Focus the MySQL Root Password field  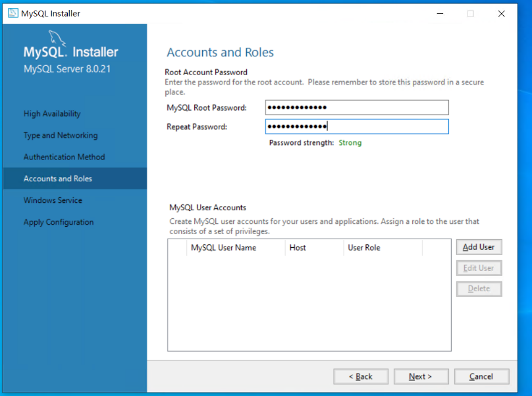[357, 107]
